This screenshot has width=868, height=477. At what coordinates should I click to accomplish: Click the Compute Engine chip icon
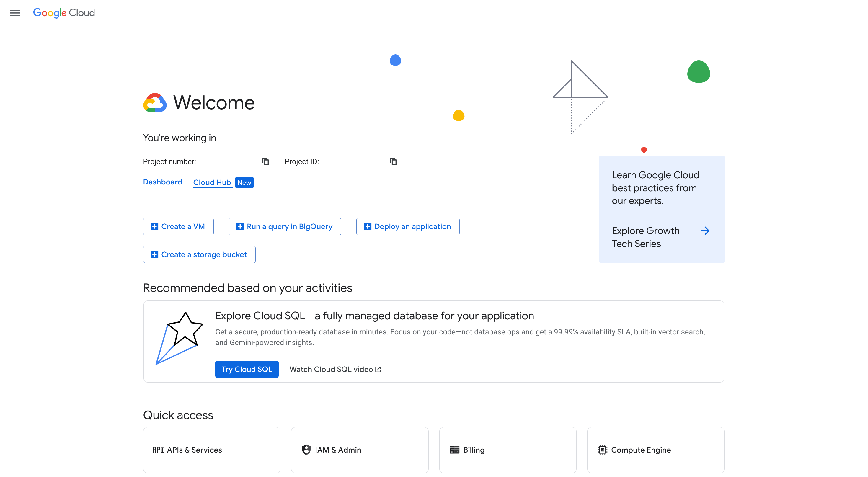click(603, 450)
